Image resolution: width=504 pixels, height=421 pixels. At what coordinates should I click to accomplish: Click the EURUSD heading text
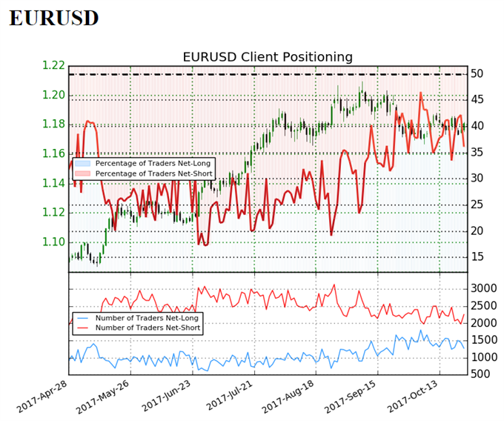tap(53, 18)
